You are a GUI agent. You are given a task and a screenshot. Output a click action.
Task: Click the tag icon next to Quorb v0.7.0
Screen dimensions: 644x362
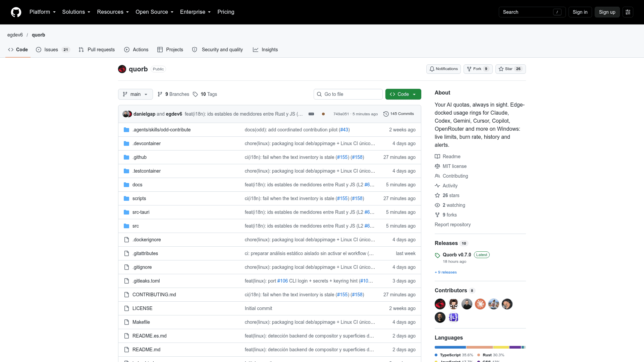(x=437, y=255)
